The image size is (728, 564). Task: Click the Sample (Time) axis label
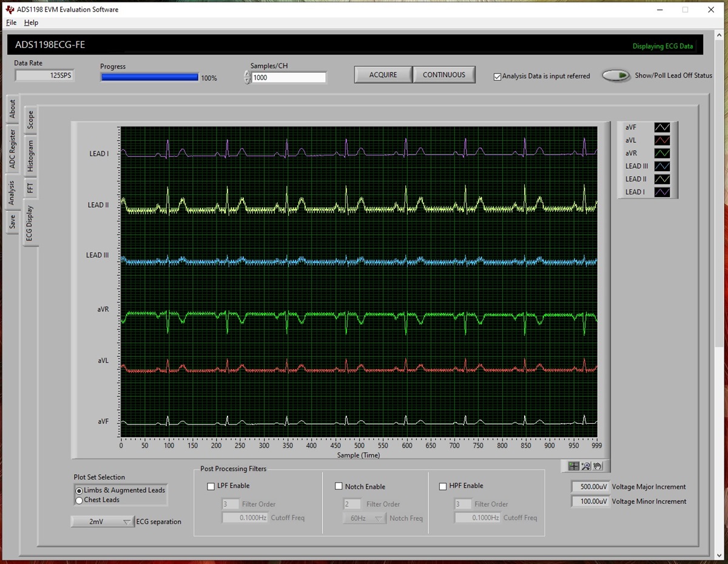point(359,455)
